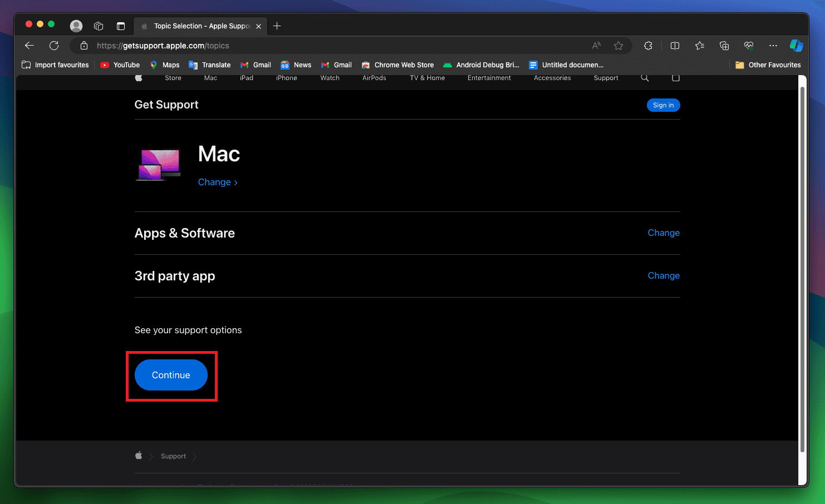Open a new tab with plus button

277,26
